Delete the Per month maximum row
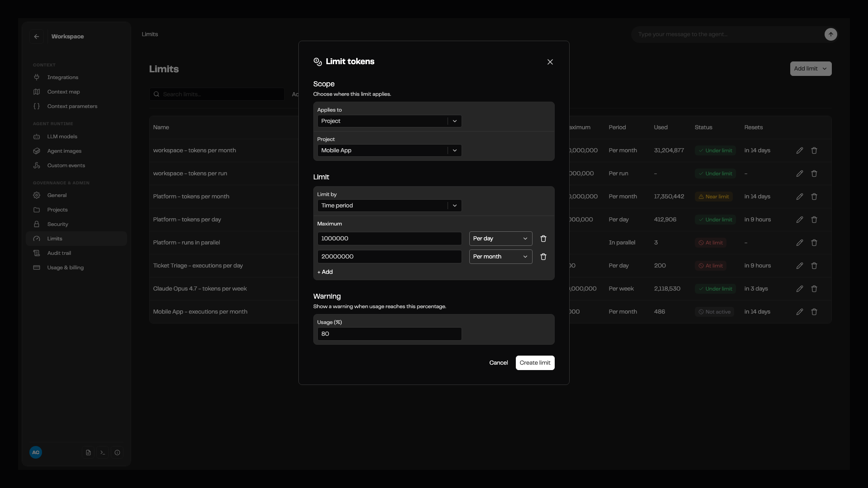868x488 pixels. tap(543, 257)
